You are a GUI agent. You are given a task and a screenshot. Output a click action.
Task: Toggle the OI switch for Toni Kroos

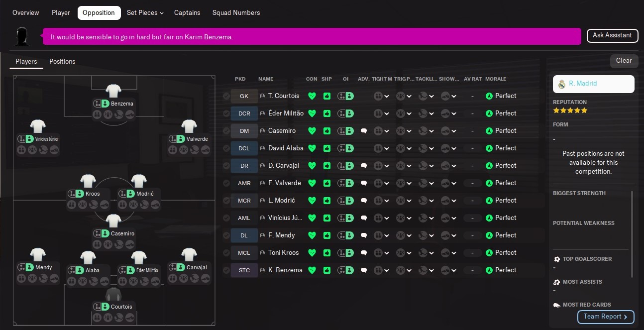coord(345,253)
